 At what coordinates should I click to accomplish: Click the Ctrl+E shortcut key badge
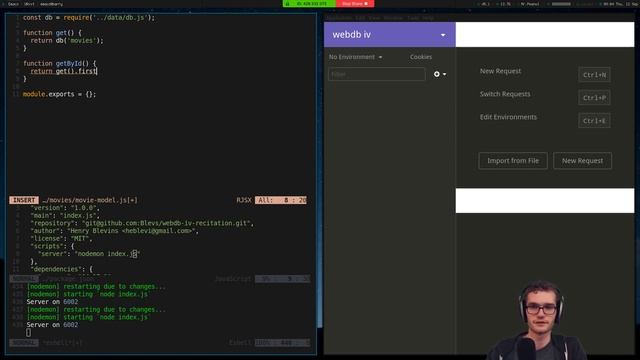[x=594, y=121]
